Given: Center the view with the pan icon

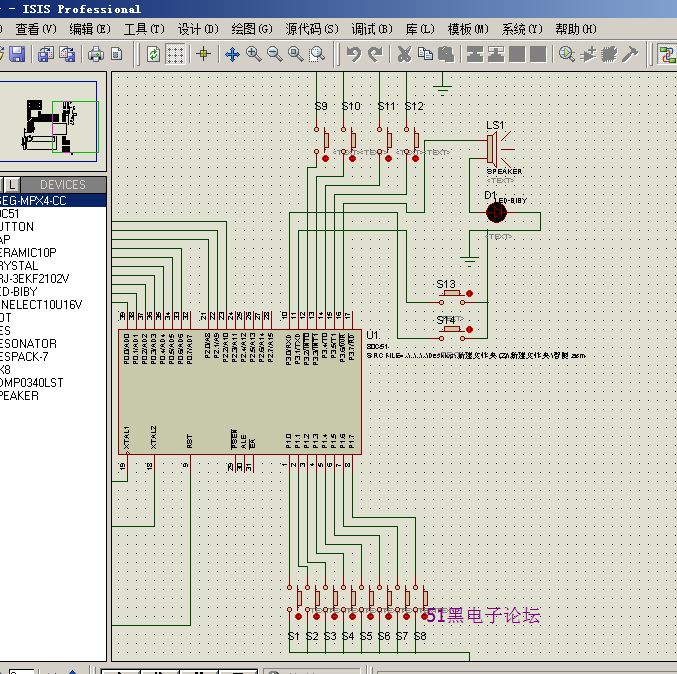Looking at the screenshot, I should (232, 54).
